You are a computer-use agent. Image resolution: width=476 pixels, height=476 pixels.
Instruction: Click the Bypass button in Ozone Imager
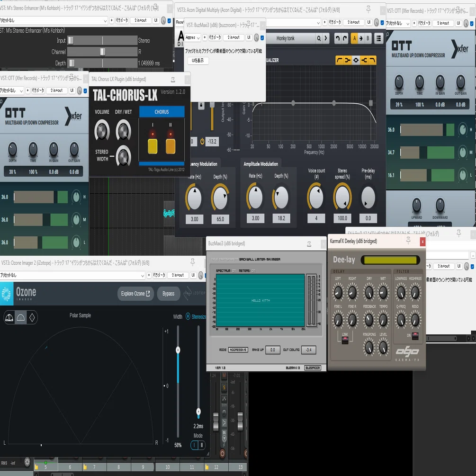[169, 294]
